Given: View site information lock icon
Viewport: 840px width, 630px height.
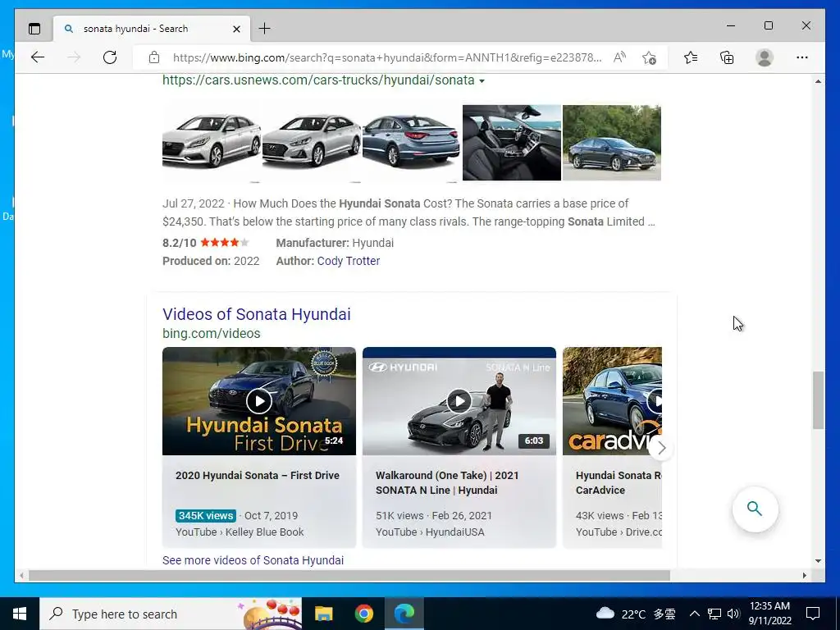Looking at the screenshot, I should 153,57.
